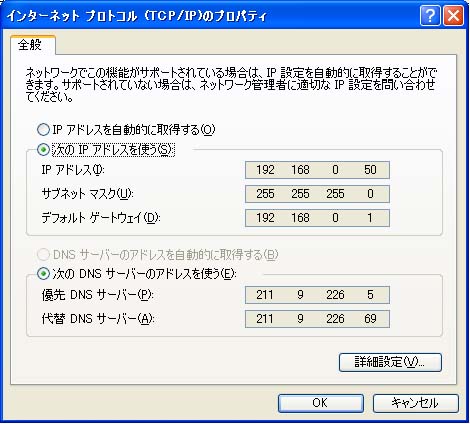The image size is (470, 424).
Task: Click the IP アドレス input field
Action: tap(317, 170)
